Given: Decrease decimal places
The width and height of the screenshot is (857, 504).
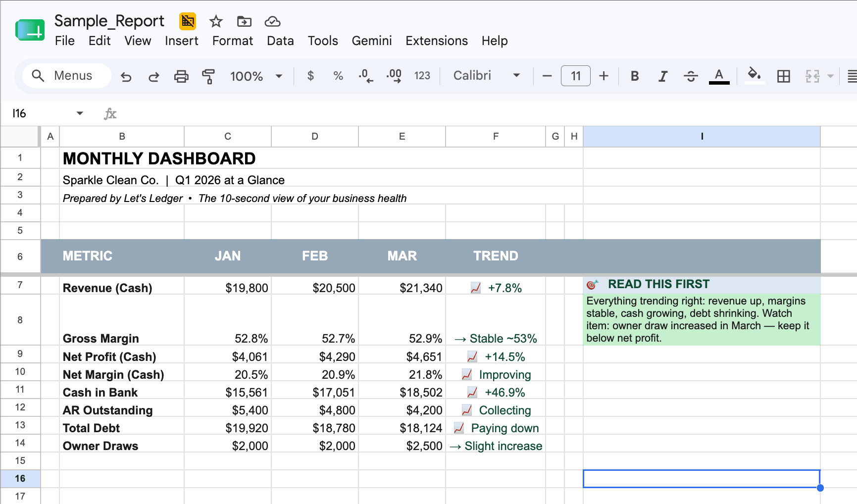Looking at the screenshot, I should coord(366,76).
